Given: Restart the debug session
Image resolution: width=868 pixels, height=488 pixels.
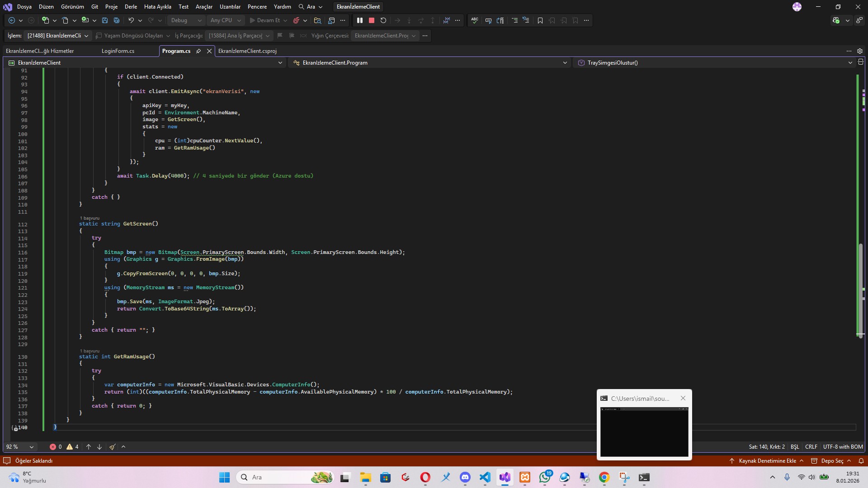Looking at the screenshot, I should click(383, 20).
